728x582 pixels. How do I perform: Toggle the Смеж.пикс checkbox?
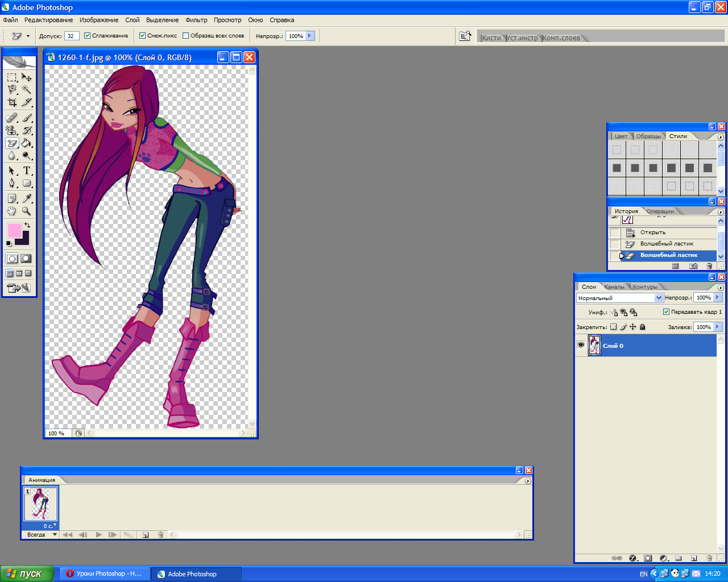pos(143,35)
